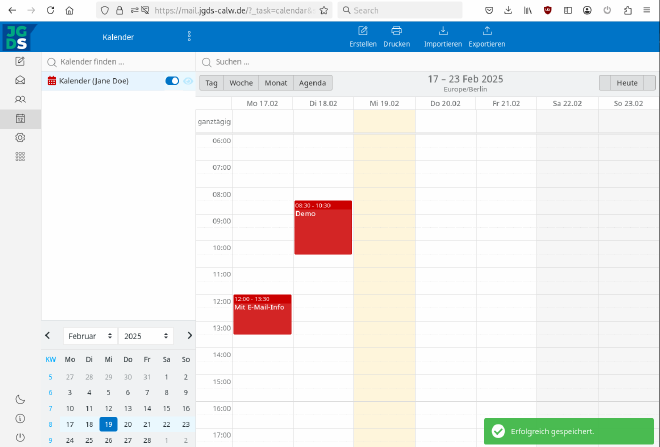Open browser extensions puzzle icon

pyautogui.click(x=628, y=10)
